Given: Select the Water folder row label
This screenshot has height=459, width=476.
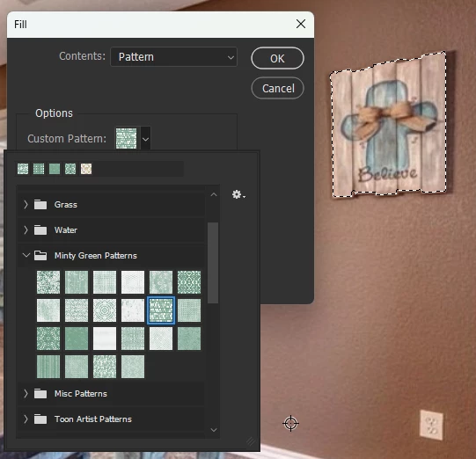Looking at the screenshot, I should (x=66, y=230).
